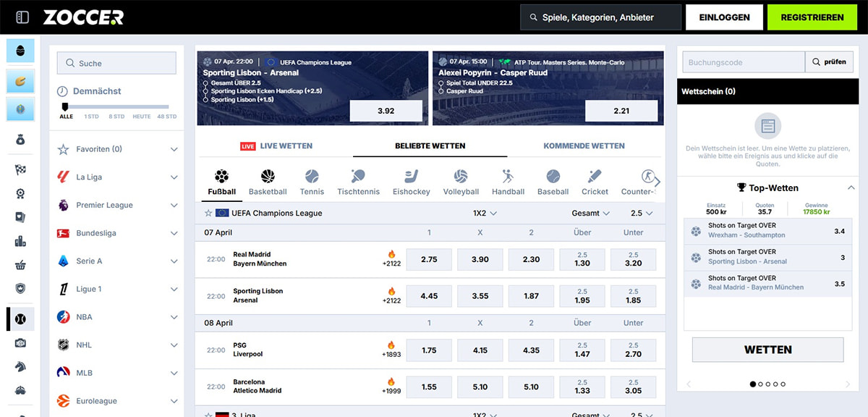
Task: Click the REGISTRIEREN button
Action: tap(812, 17)
